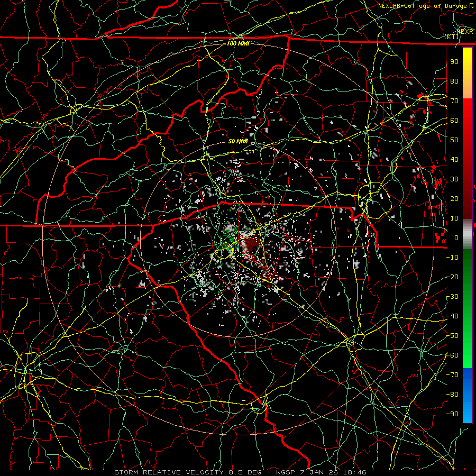Click the -30 knot label on the color scale
Image resolution: width=476 pixels, height=476 pixels.
click(453, 297)
